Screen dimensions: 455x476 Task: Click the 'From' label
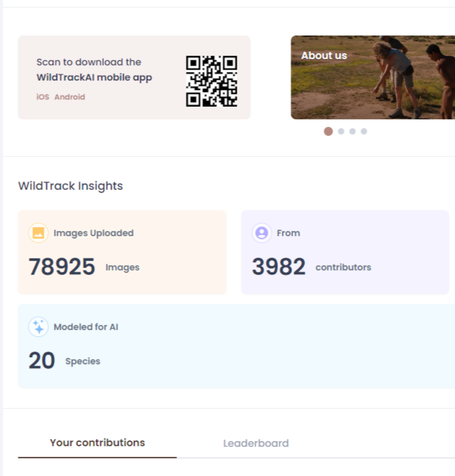[x=288, y=233]
